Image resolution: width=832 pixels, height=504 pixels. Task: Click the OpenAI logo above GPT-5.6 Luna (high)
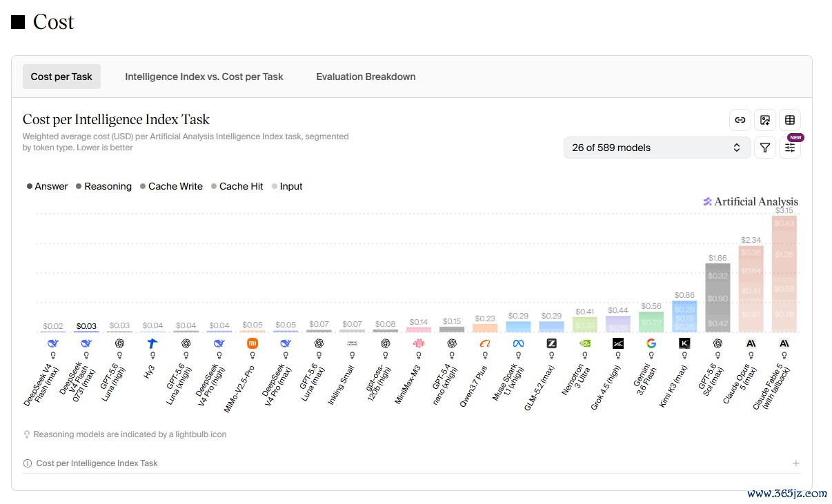click(119, 343)
